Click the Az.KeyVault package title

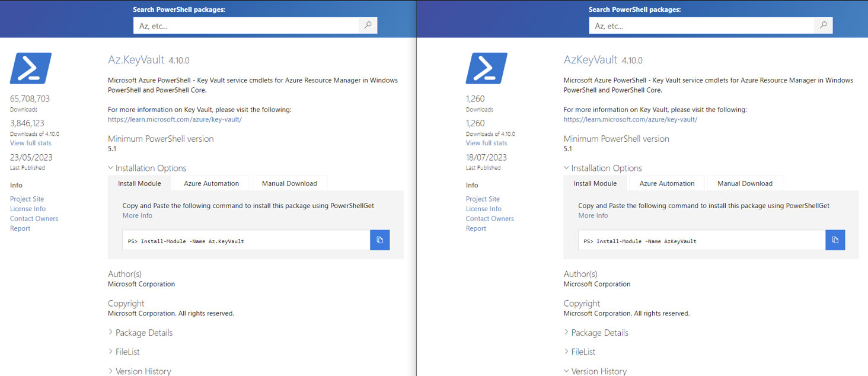[x=136, y=59]
